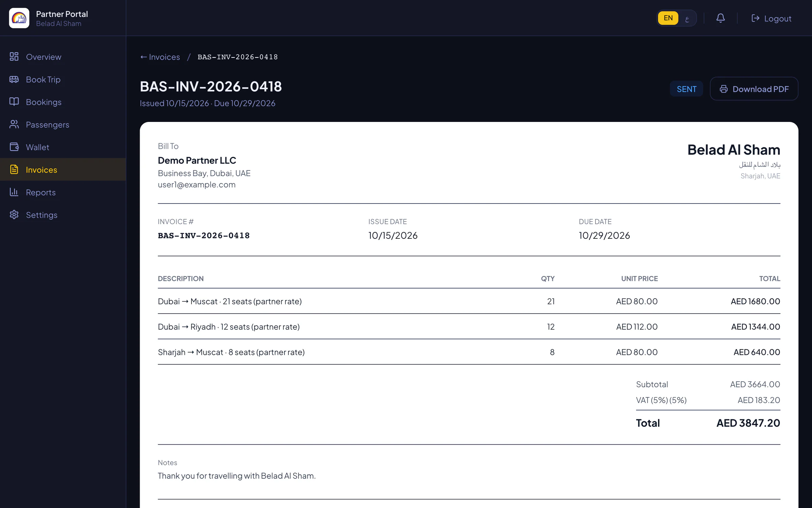Go back via Invoices breadcrumb link

[160, 57]
